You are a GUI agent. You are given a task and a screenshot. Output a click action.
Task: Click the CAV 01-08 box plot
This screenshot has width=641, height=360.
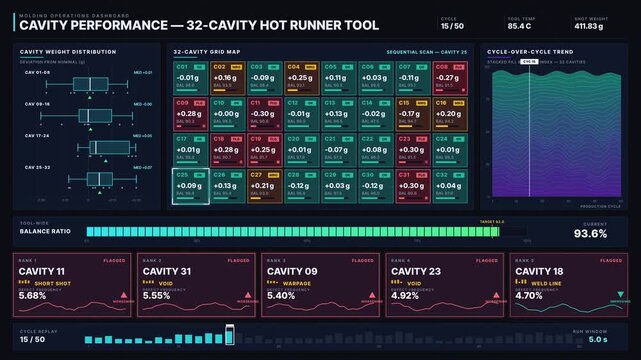[87, 84]
